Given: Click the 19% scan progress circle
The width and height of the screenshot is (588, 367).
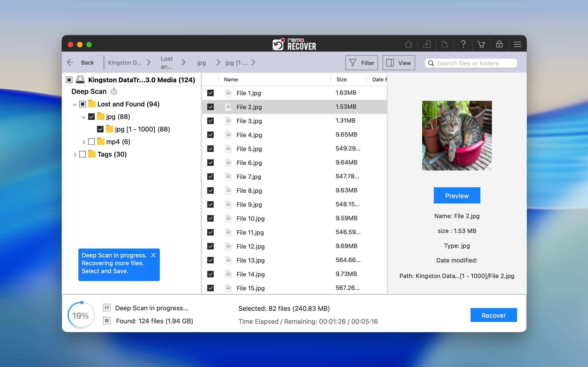Looking at the screenshot, I should [x=81, y=314].
